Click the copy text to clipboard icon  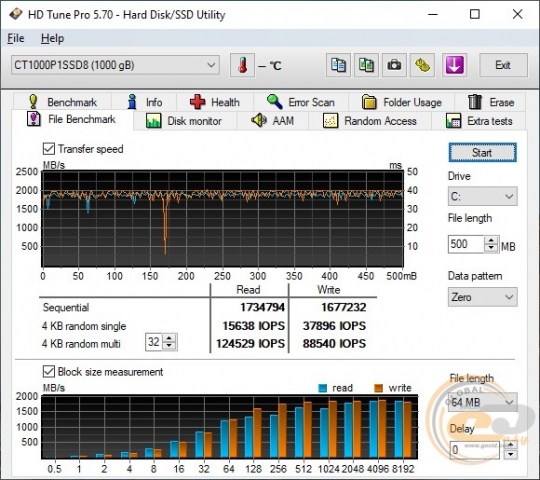click(x=338, y=65)
